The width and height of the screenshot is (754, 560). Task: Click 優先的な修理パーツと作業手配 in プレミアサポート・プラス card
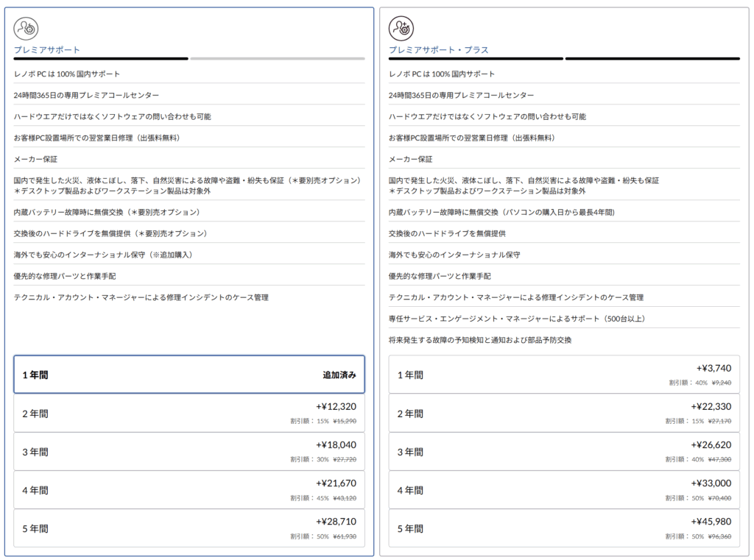point(440,276)
